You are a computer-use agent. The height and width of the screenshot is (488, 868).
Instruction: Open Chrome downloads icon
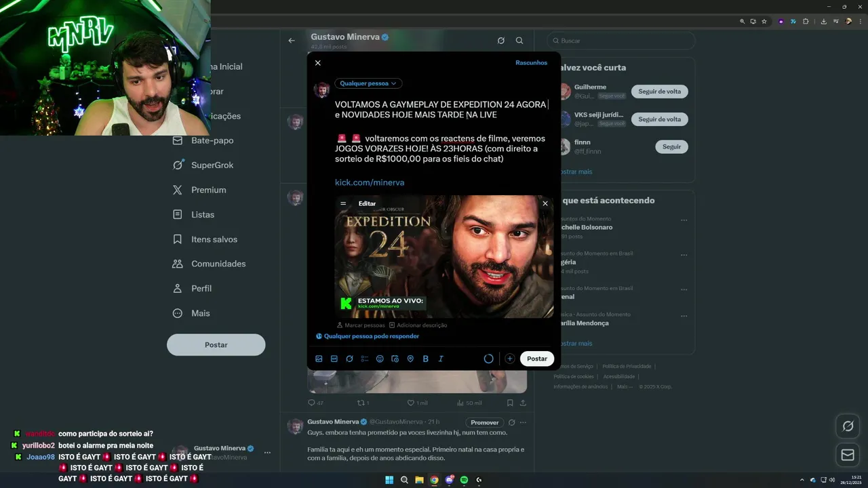(x=823, y=22)
